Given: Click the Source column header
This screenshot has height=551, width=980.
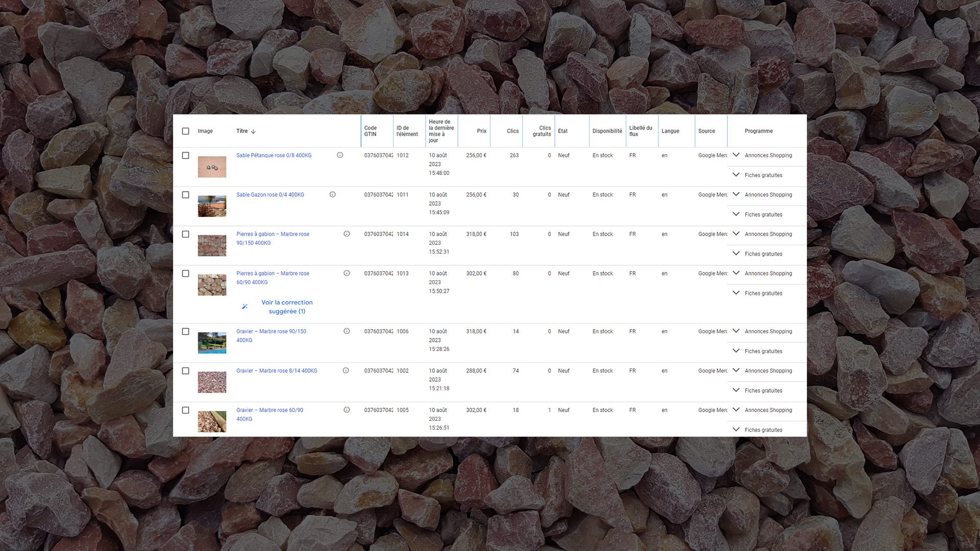Looking at the screenshot, I should click(706, 131).
